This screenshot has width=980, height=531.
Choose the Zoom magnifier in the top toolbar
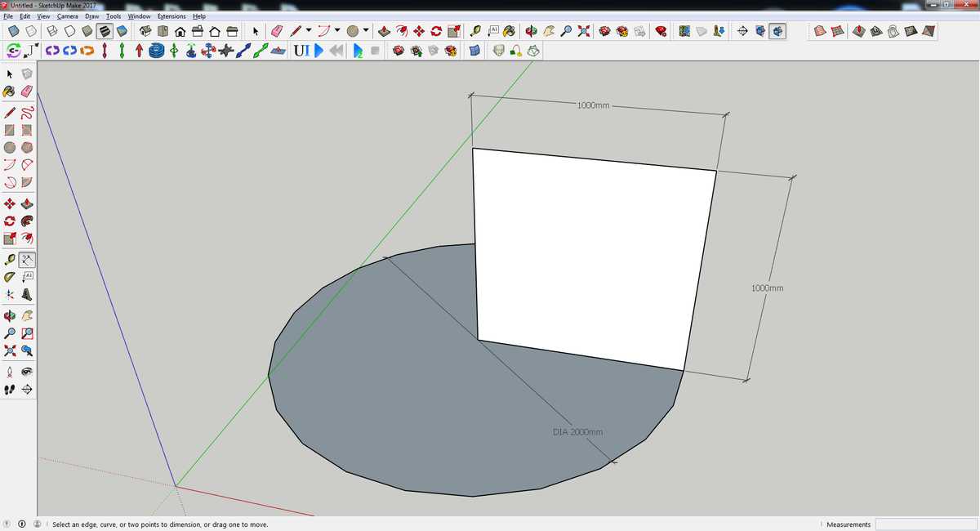566,31
